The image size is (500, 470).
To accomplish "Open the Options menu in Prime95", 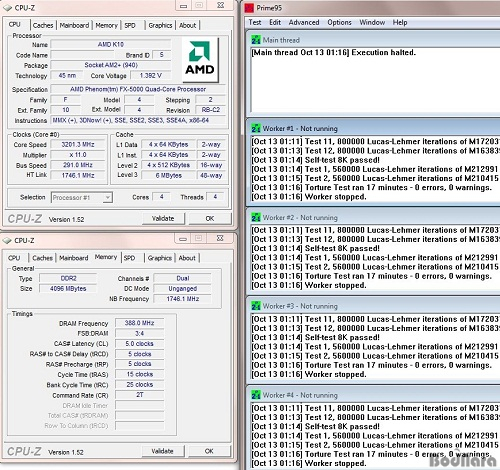I will [x=339, y=22].
